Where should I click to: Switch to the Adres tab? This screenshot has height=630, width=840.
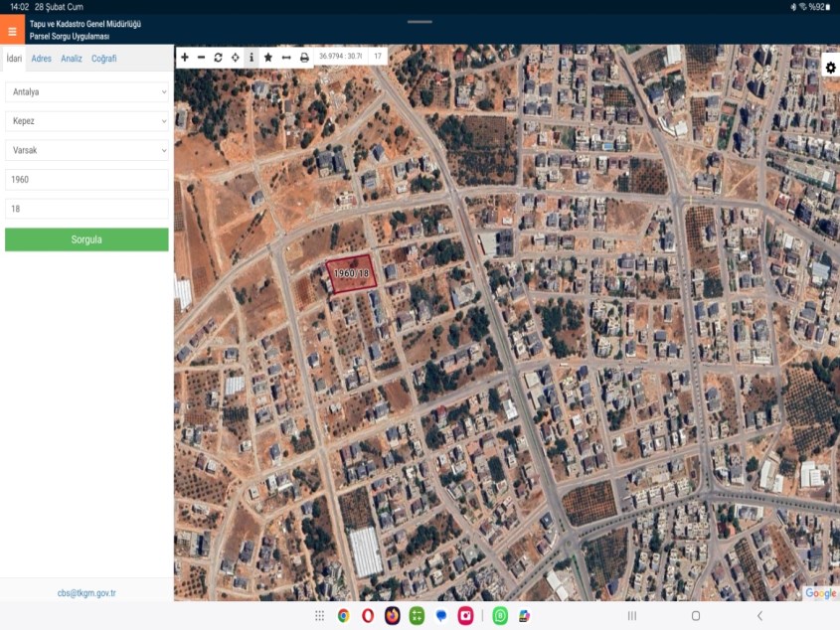point(42,59)
